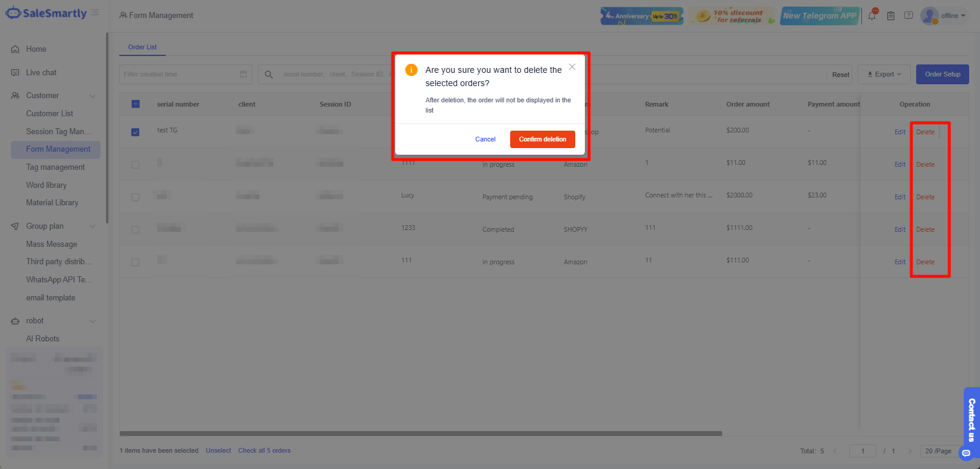Viewport: 980px width, 469px height.
Task: Open Live chat in sidebar
Action: (x=41, y=73)
